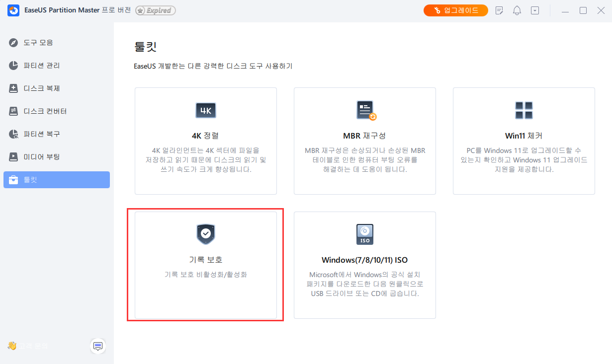Open the Windows(7/8/10/11) ISO title
The height and width of the screenshot is (364, 612).
tap(365, 260)
